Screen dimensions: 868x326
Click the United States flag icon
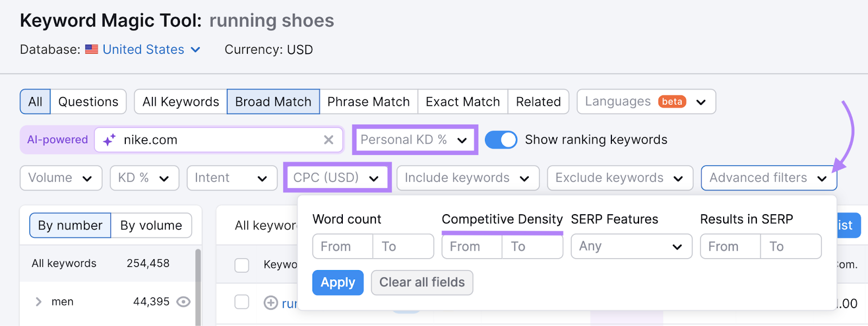click(x=92, y=49)
